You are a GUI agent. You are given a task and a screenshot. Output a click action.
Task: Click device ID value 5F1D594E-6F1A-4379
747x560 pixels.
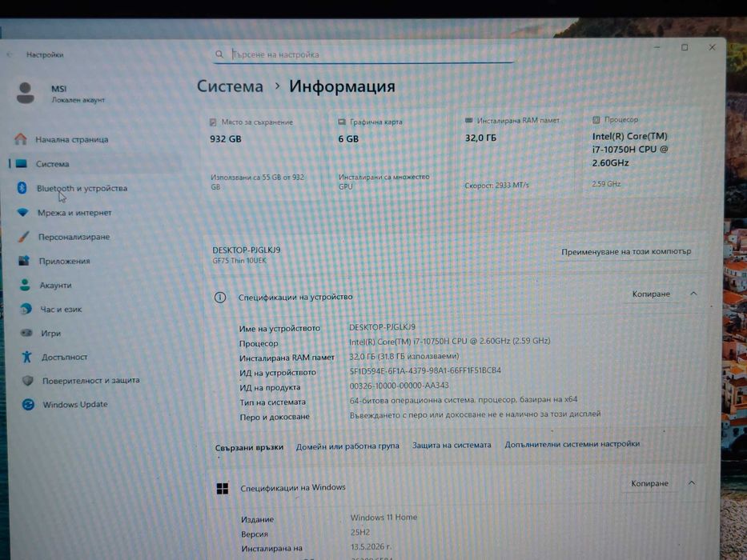pos(425,370)
